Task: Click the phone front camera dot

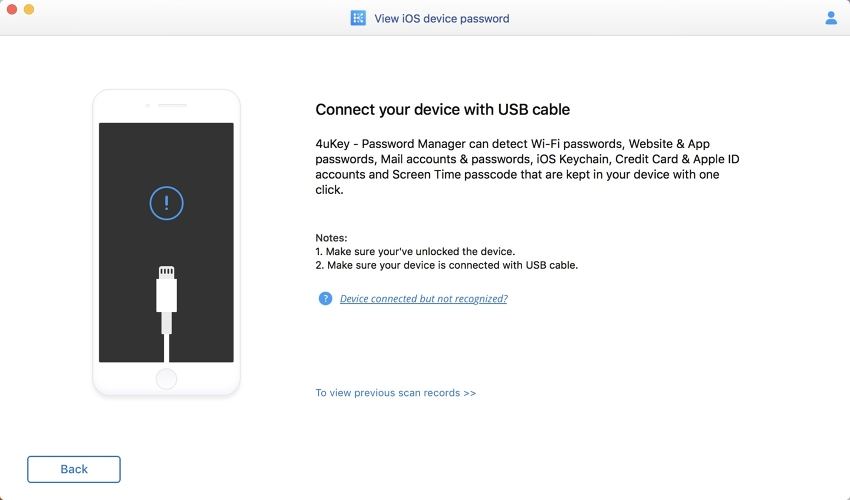Action: [x=148, y=105]
